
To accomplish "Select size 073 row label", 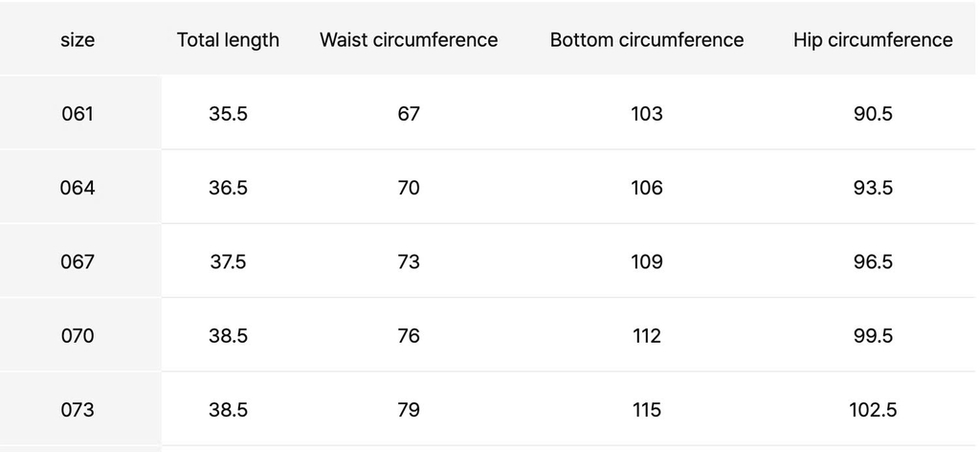I will (x=78, y=410).
